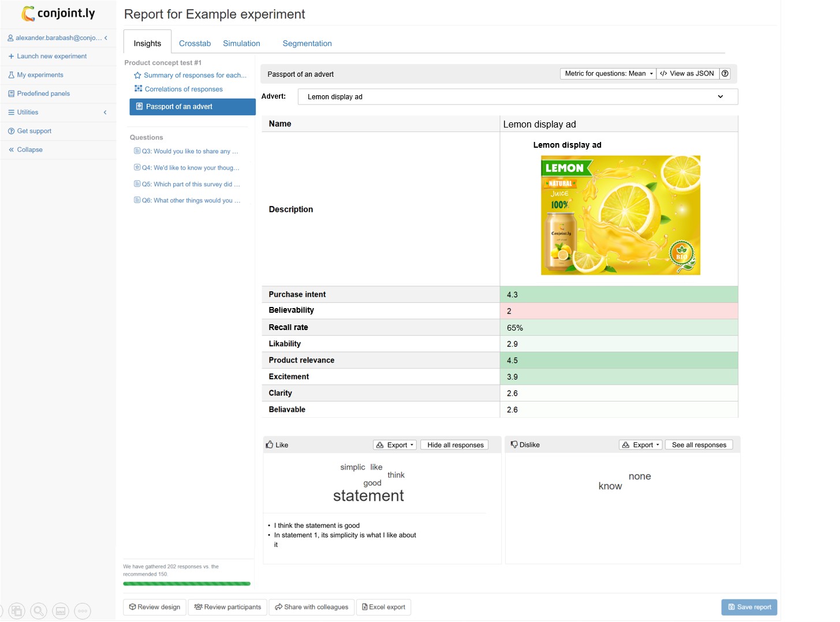Open the Advert dropdown showing Lemon display ad
Viewport: 840px width, 622px height.
518,97
